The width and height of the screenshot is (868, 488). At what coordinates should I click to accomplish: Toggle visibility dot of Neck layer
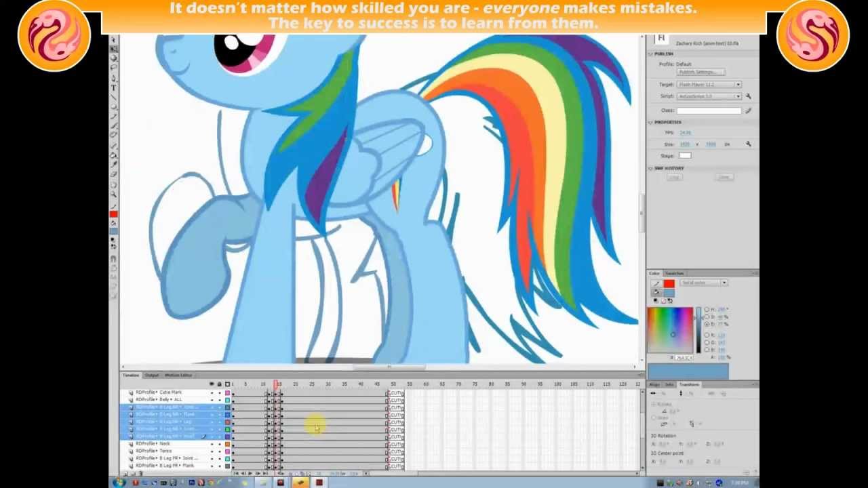211,443
